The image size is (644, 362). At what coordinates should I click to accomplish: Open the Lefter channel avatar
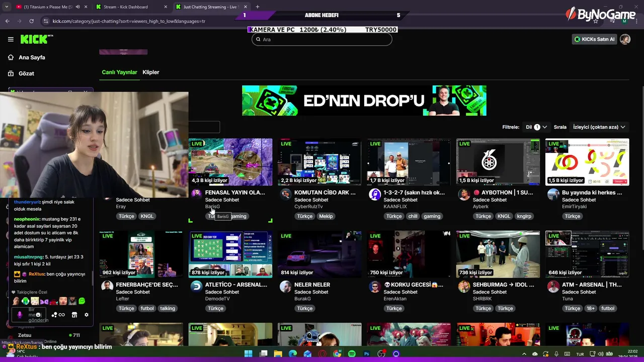[x=107, y=287]
